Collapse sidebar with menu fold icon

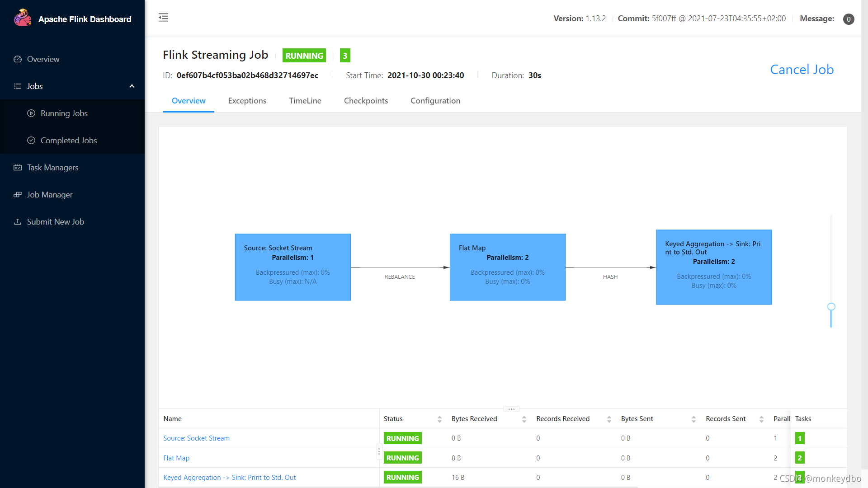(x=163, y=18)
